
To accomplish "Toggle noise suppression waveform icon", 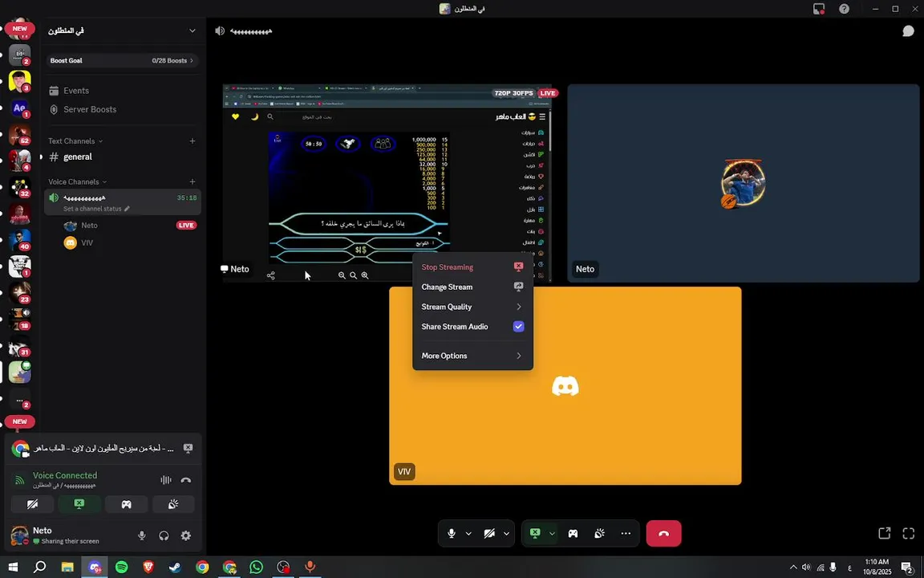I will 165,480.
